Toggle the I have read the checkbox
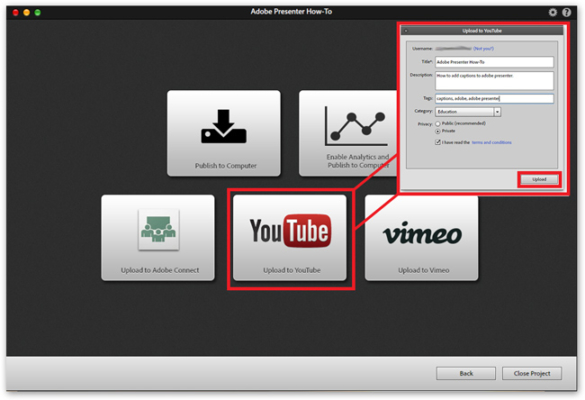The height and width of the screenshot is (400, 585). (438, 142)
